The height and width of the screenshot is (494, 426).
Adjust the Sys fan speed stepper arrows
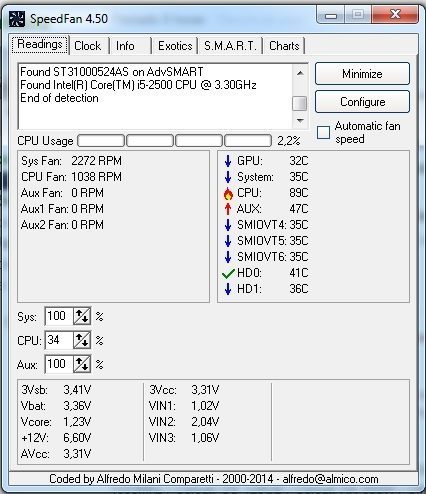tap(82, 316)
